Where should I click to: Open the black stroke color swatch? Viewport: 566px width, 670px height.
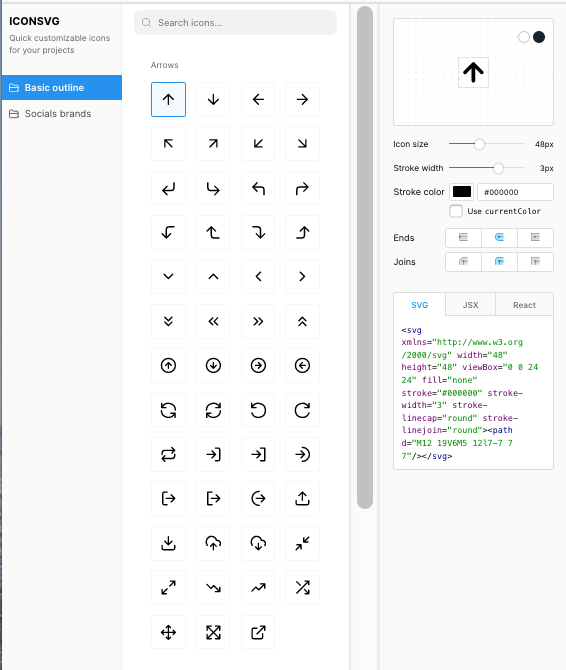[x=462, y=192]
